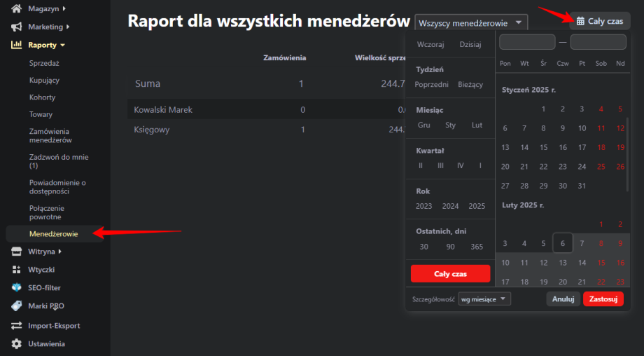Screen dimensions: 644x356
Task: Open the Wszyscy menedżerowie dropdown
Action: [x=470, y=23]
